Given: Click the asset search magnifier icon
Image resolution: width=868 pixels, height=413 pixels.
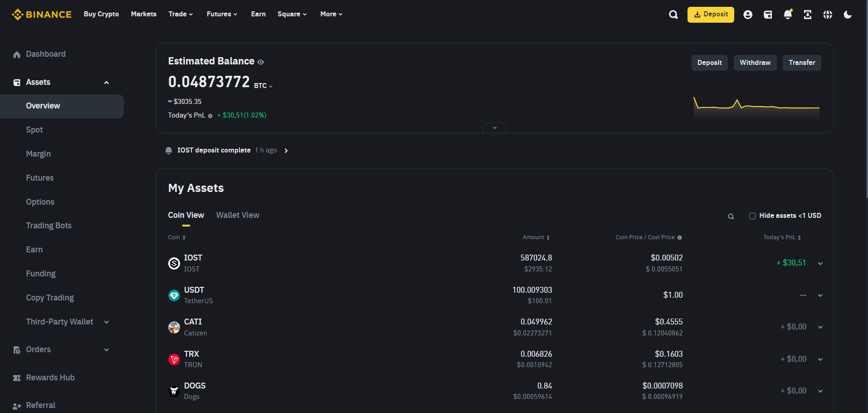Looking at the screenshot, I should [x=731, y=216].
